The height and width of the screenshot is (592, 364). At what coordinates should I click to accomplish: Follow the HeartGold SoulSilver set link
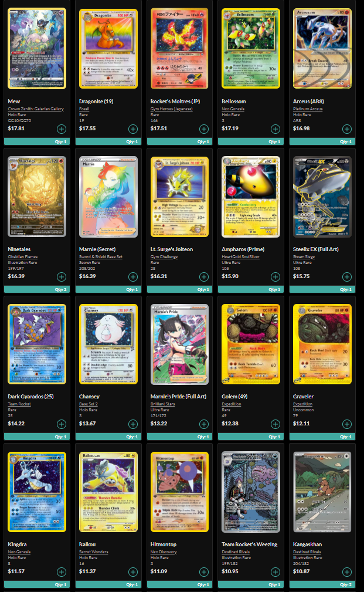click(241, 257)
